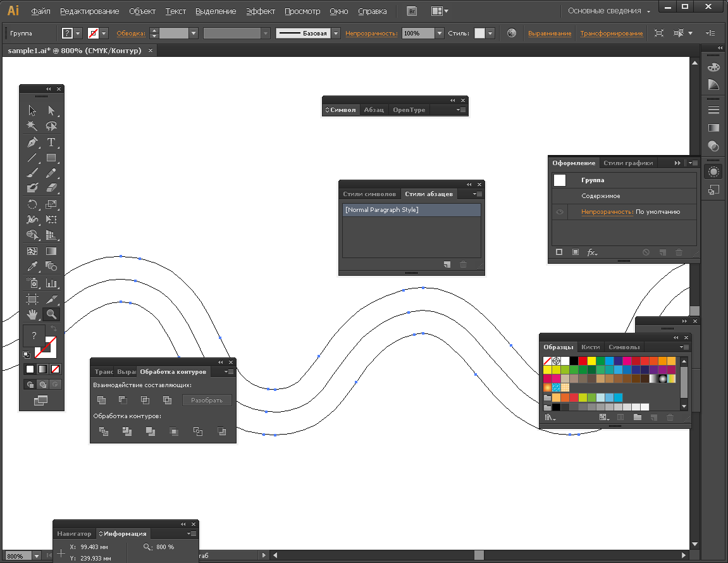Open Adobe Bridge from the Br icon
Screen dimensions: 728x563
coord(412,11)
